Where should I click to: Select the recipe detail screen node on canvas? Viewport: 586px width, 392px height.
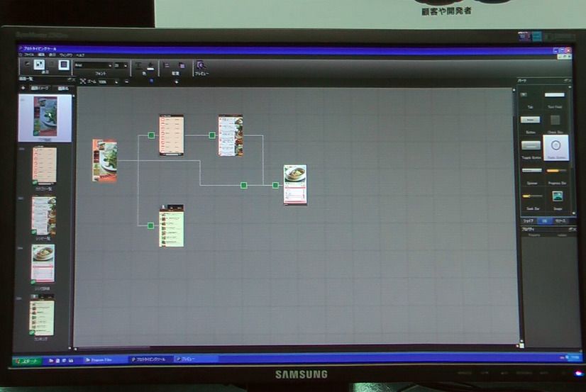[295, 185]
